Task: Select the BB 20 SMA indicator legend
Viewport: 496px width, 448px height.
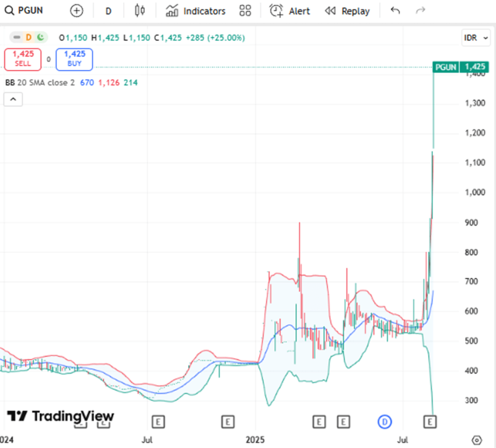Action: coord(40,83)
